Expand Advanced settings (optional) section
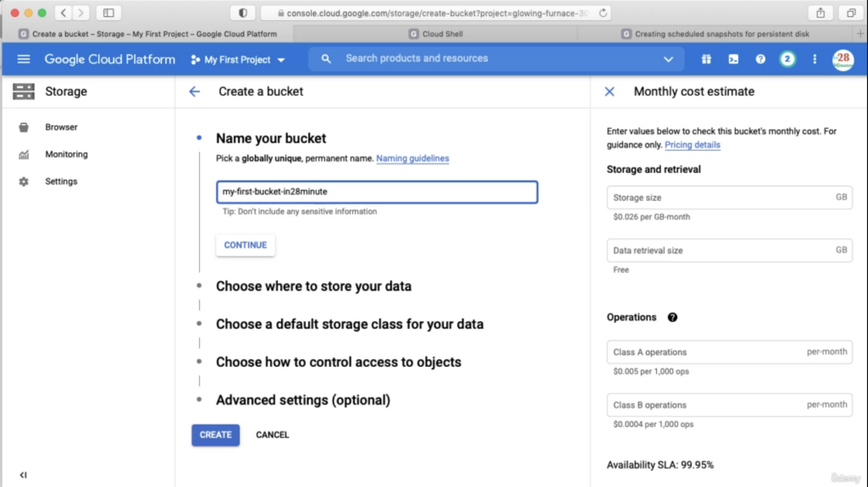Image resolution: width=868 pixels, height=487 pixels. 303,400
